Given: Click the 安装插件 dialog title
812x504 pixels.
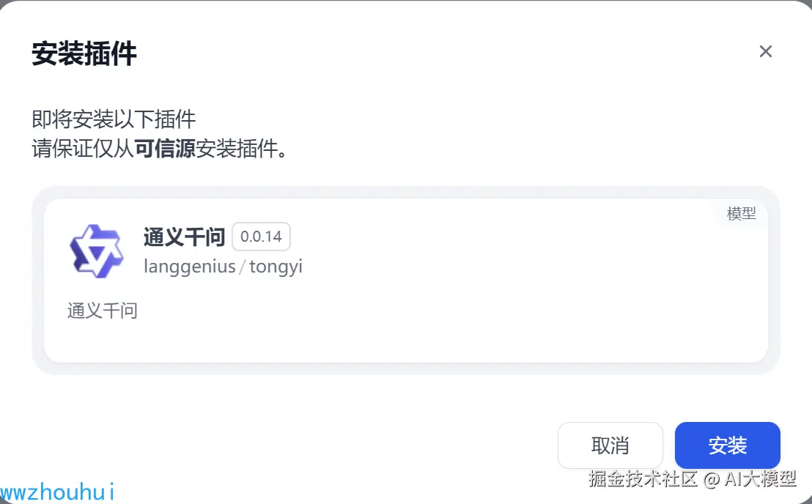Looking at the screenshot, I should tap(84, 54).
